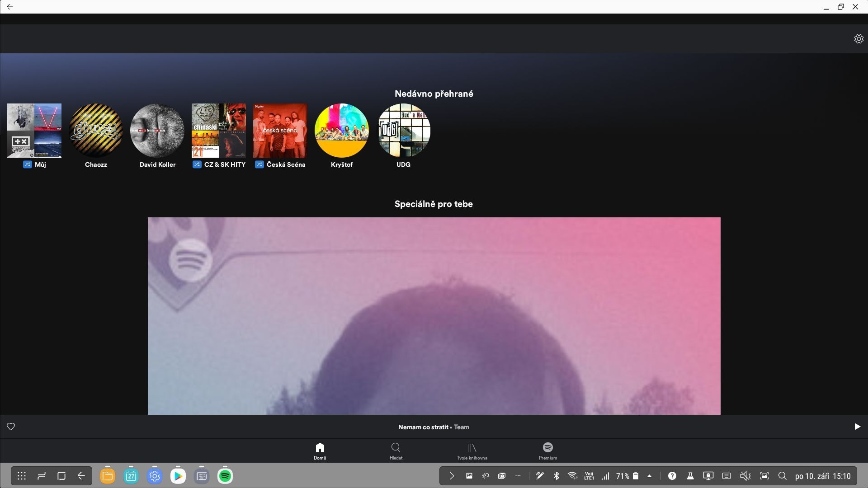Open the apps grid launcher
This screenshot has width=868, height=488.
(22, 476)
